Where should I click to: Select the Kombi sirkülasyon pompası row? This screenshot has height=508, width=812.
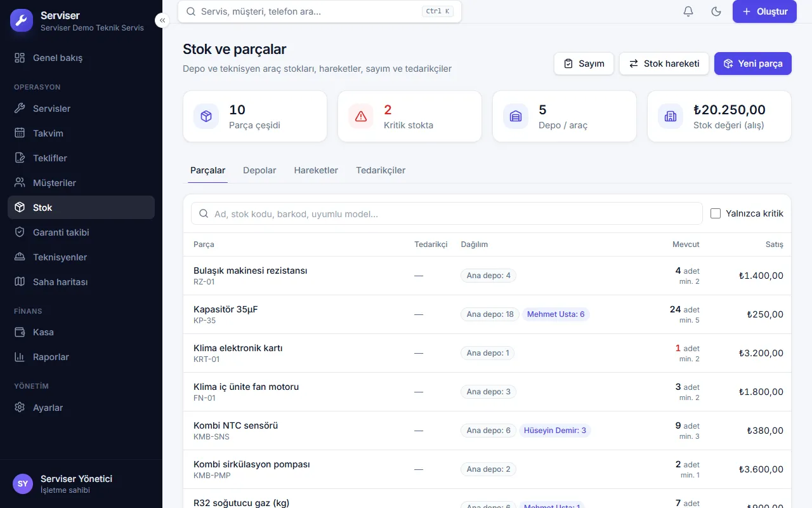487,469
